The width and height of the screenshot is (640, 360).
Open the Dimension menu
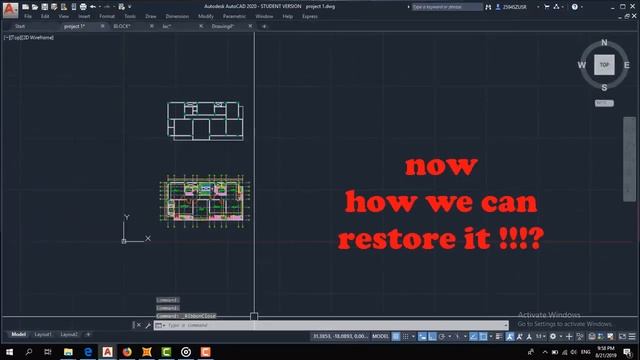177,16
